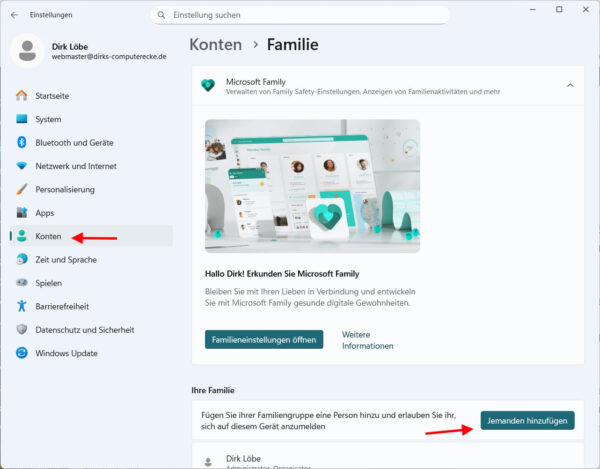Click Dirk Löbe's profile avatar
Screen dimensions: 600x469
coord(27,51)
